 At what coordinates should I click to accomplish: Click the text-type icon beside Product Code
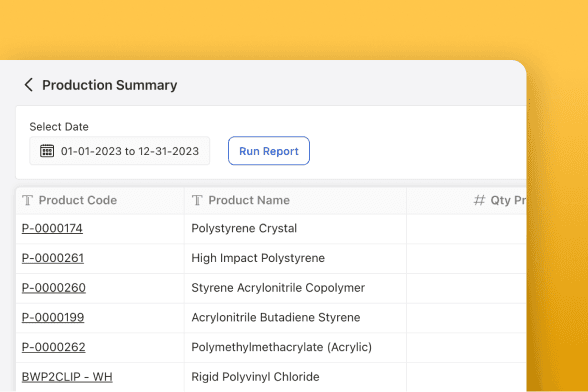[x=27, y=200]
